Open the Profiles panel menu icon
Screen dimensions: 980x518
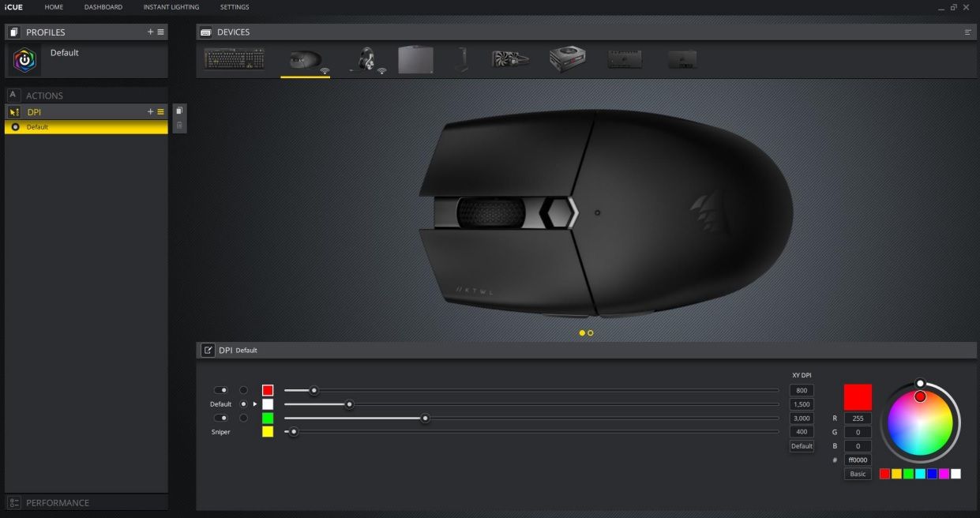click(160, 32)
